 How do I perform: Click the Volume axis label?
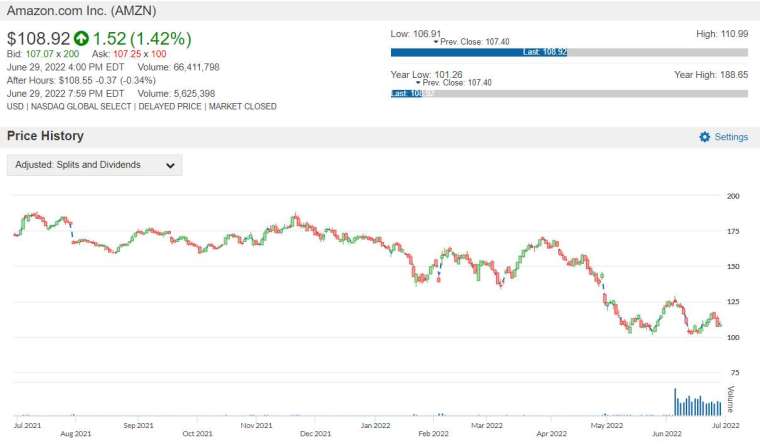[x=731, y=399]
